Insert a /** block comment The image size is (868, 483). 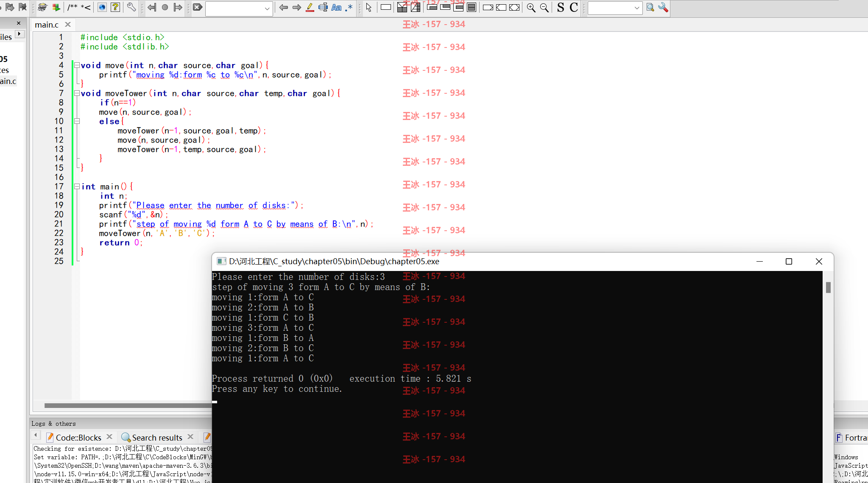coord(73,7)
